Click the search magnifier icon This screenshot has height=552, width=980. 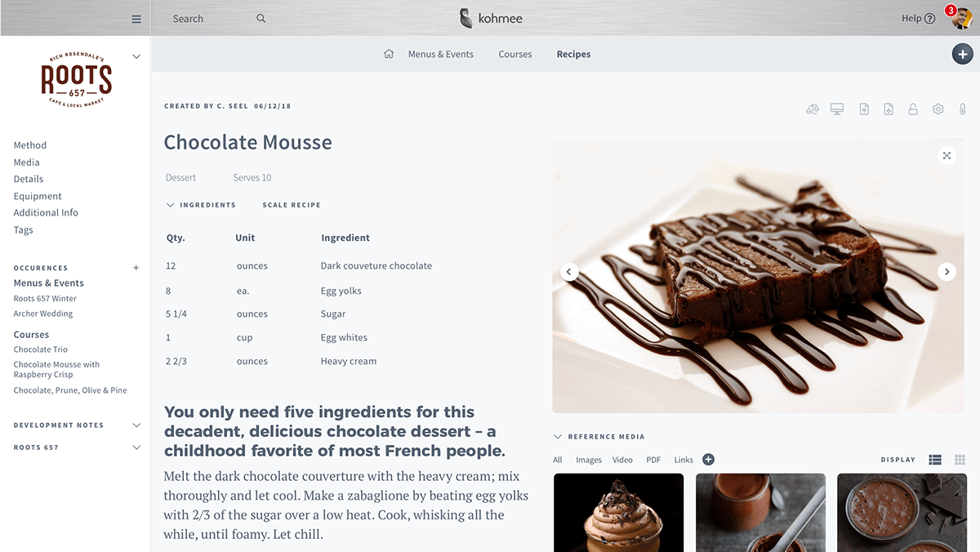tap(261, 18)
